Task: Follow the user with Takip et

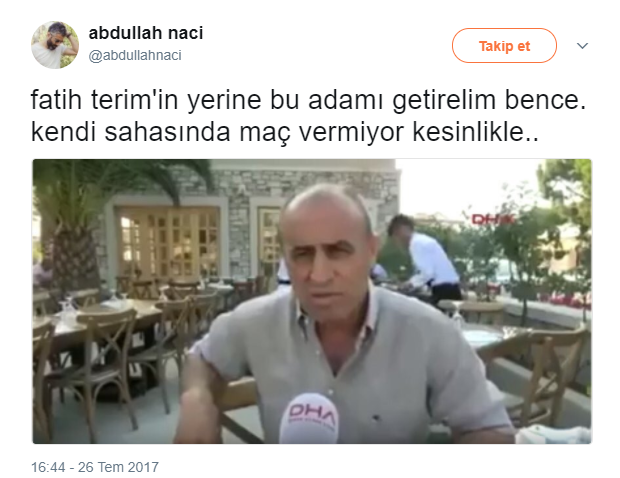Action: [504, 46]
